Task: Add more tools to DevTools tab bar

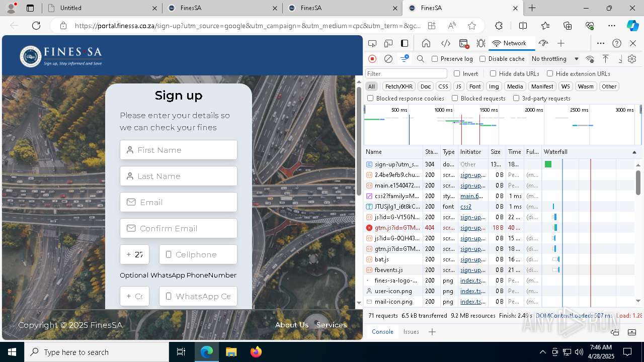Action: coord(561,43)
